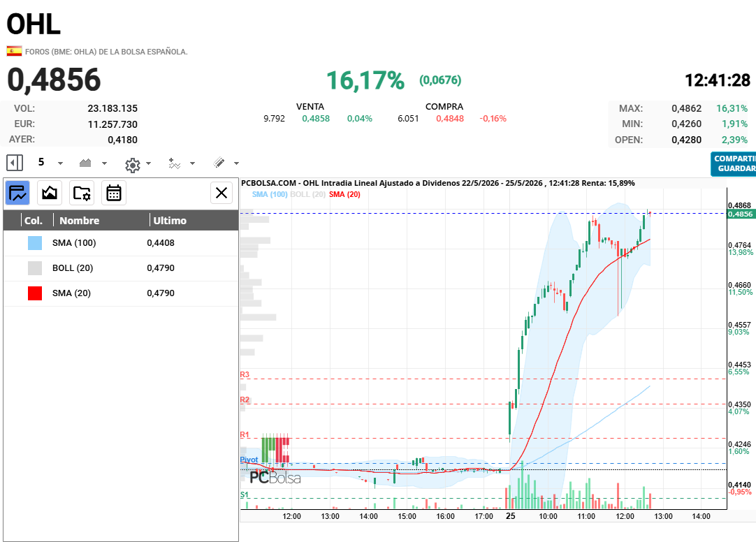This screenshot has width=756, height=542.
Task: Click the MAX value 0,4862
Action: (687, 108)
